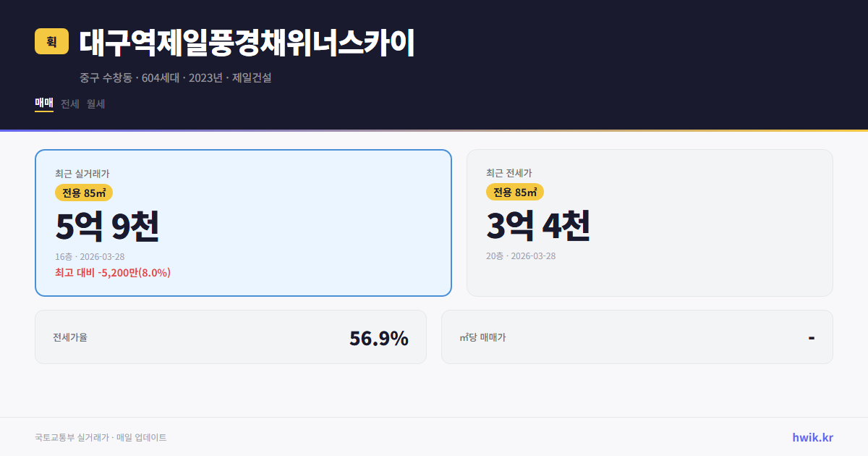The image size is (868, 456).
Task: Select the active 매매 tab
Action: click(x=43, y=104)
